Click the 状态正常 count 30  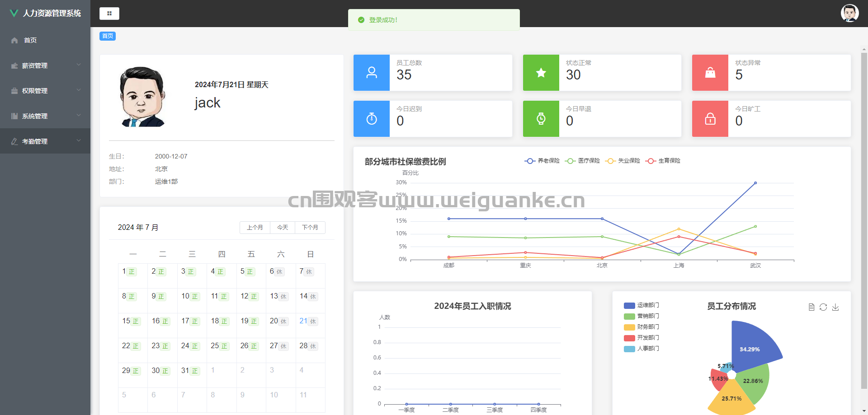click(x=573, y=75)
